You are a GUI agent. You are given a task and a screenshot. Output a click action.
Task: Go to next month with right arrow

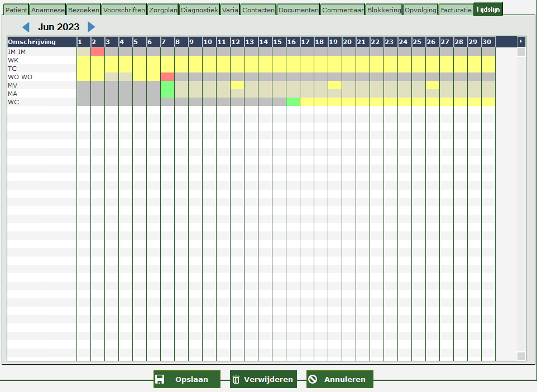92,27
